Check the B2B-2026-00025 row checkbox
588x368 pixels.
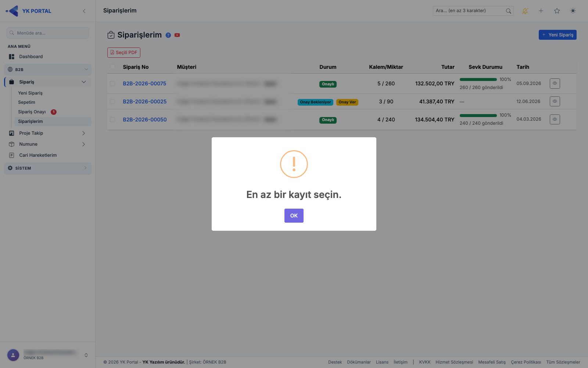(x=112, y=102)
